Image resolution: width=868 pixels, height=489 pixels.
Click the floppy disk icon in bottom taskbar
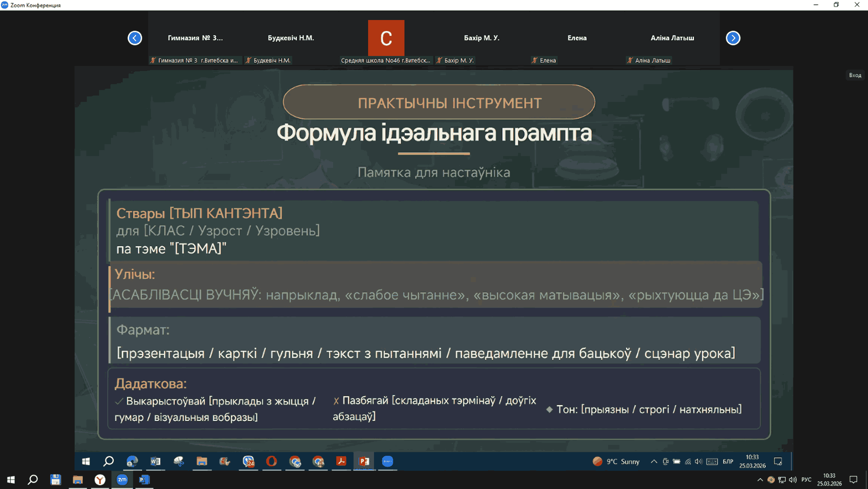tap(55, 479)
